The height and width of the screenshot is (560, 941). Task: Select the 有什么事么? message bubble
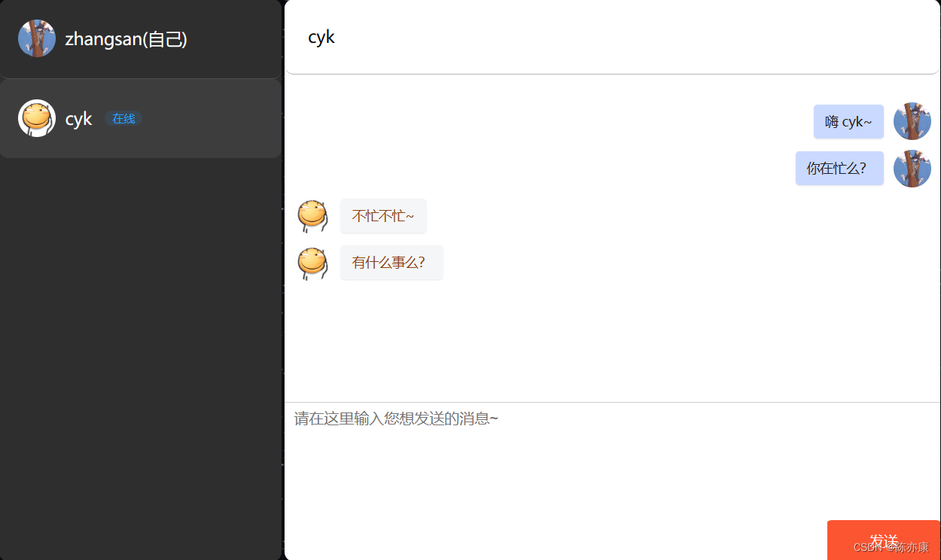pos(391,263)
